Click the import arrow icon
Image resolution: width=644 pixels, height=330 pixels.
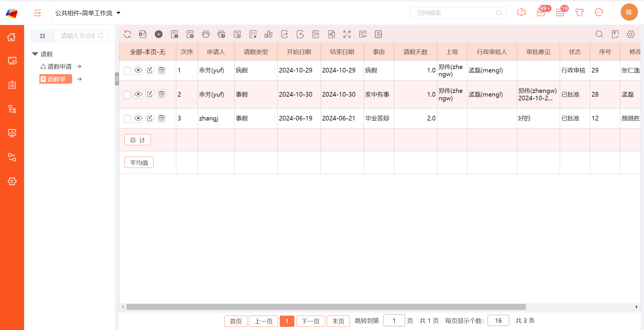click(300, 34)
